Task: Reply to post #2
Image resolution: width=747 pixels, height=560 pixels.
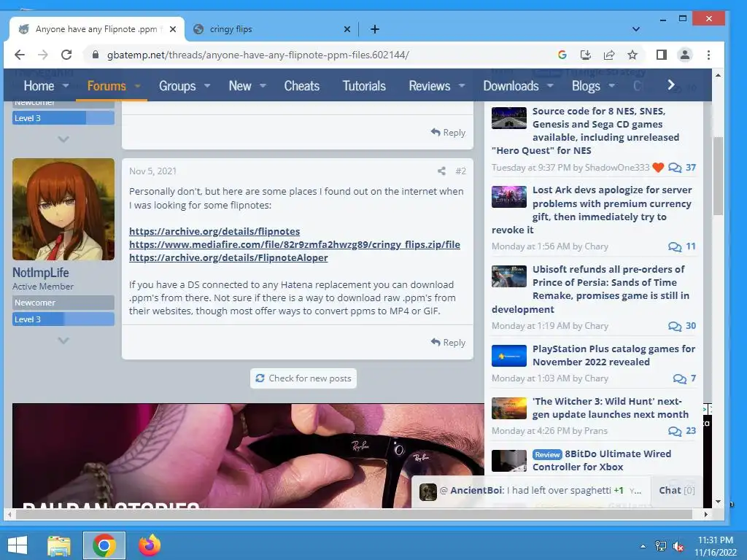Action: (448, 343)
